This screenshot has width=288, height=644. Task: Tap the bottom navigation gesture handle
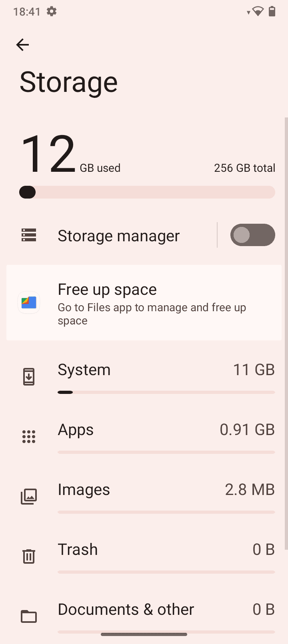(144, 634)
